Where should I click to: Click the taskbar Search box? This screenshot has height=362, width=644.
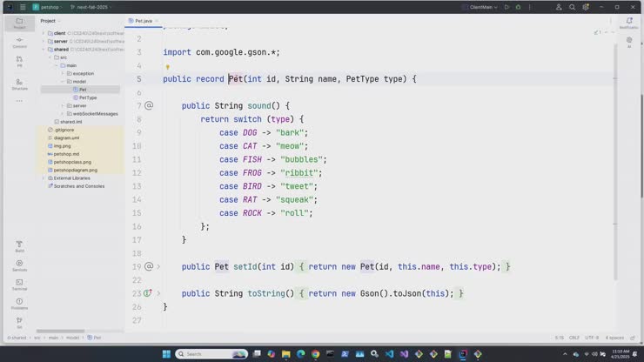point(211,354)
